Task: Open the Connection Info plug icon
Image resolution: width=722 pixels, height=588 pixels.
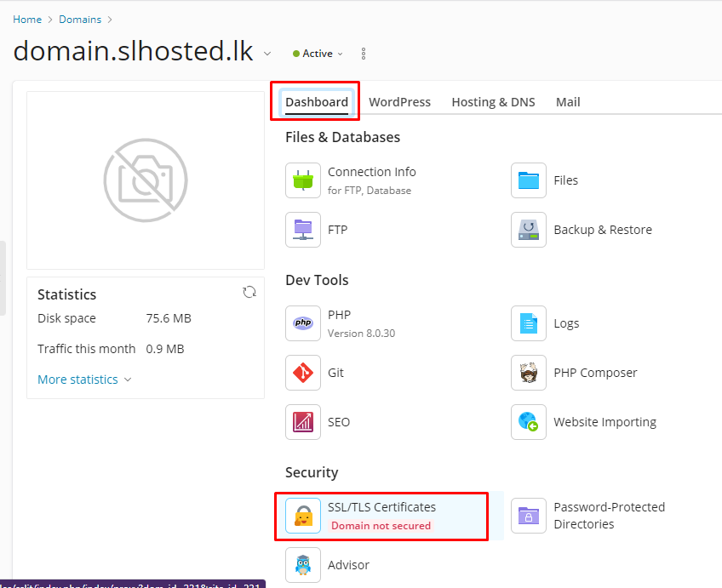Action: click(303, 180)
